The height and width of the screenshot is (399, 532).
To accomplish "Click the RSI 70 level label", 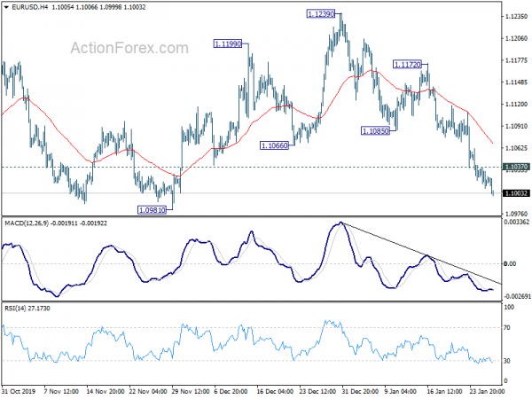I will click(507, 327).
